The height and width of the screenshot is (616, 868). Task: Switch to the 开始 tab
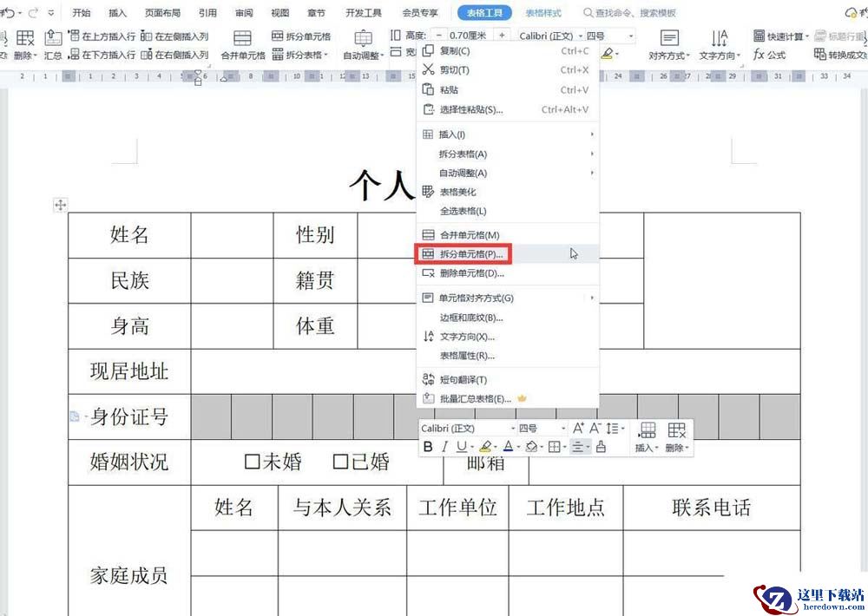pyautogui.click(x=82, y=13)
